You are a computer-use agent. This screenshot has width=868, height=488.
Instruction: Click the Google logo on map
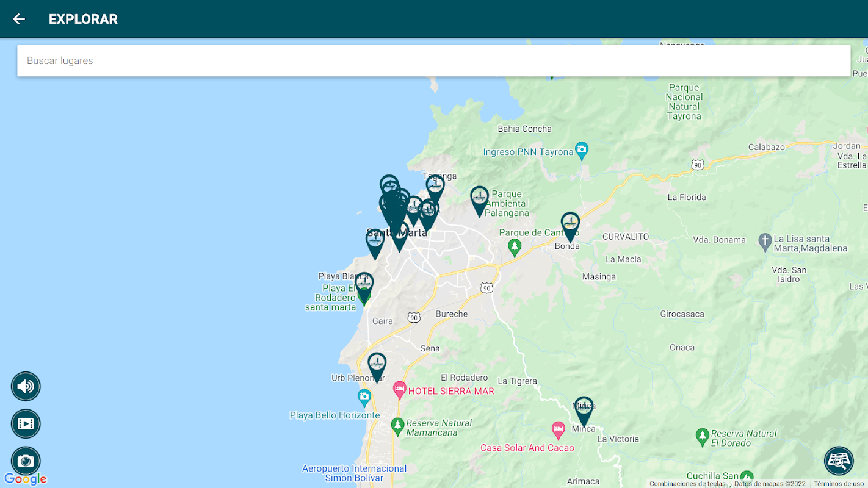[x=26, y=479]
